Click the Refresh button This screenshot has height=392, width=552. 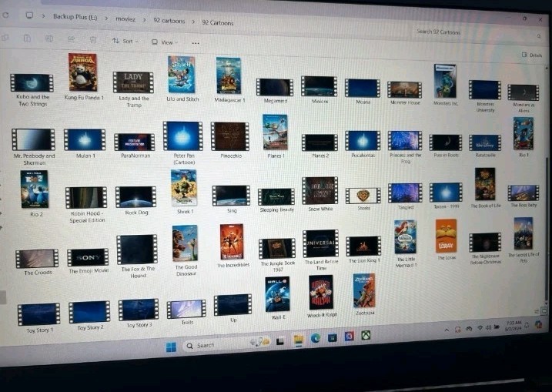tap(5, 15)
